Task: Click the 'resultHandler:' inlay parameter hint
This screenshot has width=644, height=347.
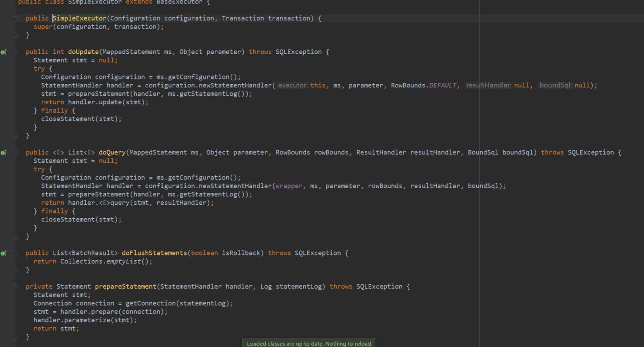Action: click(x=488, y=86)
